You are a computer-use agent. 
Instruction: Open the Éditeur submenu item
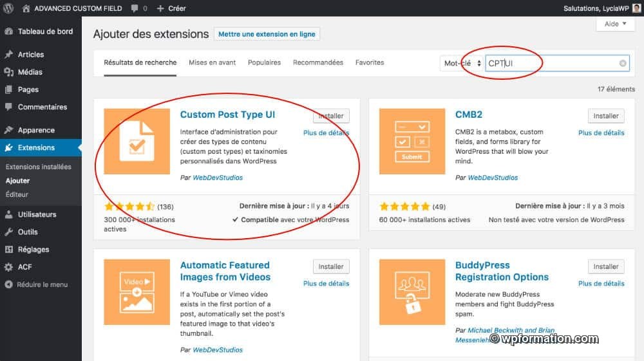tap(17, 194)
